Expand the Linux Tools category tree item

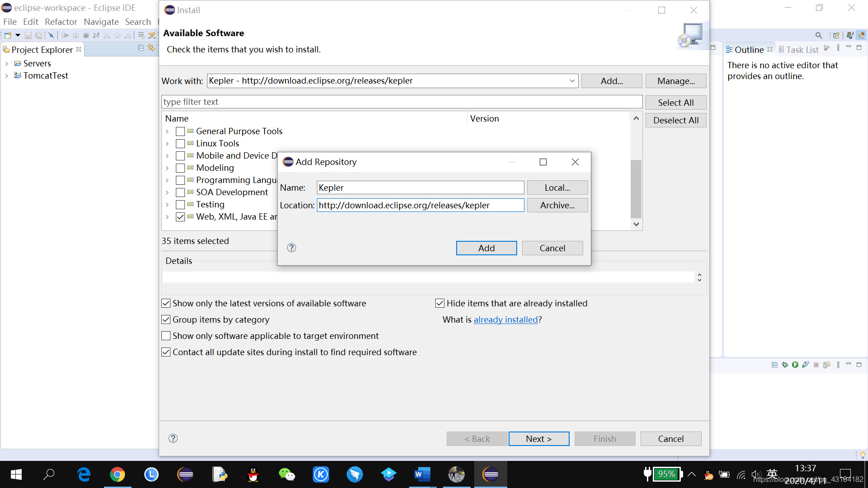(168, 143)
